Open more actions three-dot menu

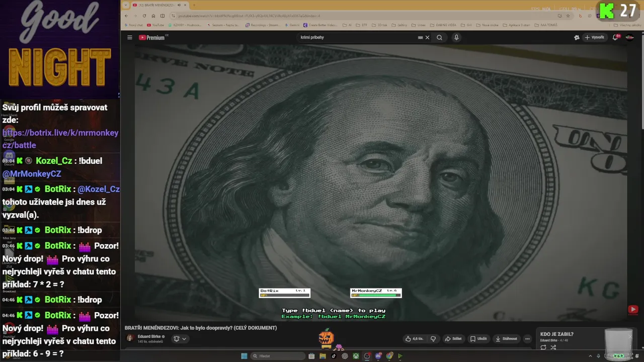pos(527,338)
